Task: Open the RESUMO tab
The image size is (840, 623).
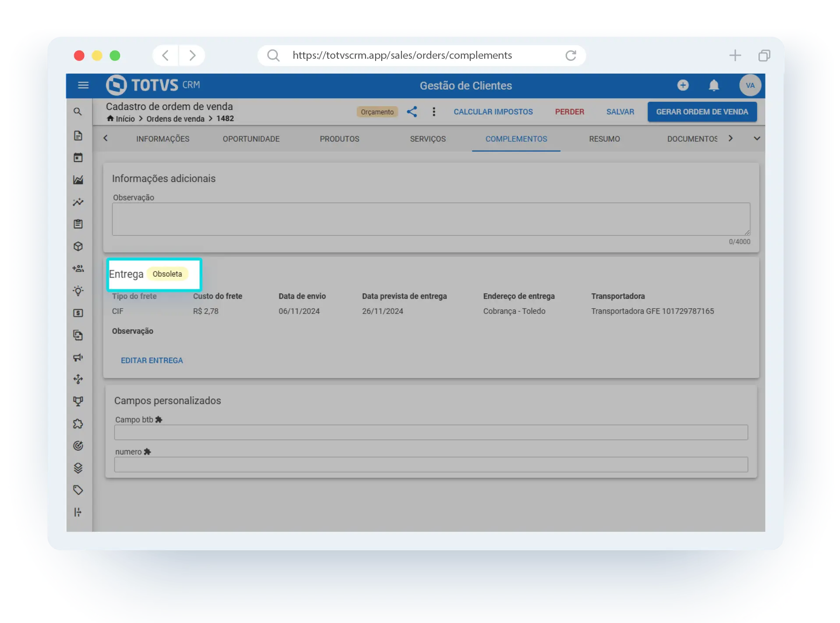Action: point(604,139)
